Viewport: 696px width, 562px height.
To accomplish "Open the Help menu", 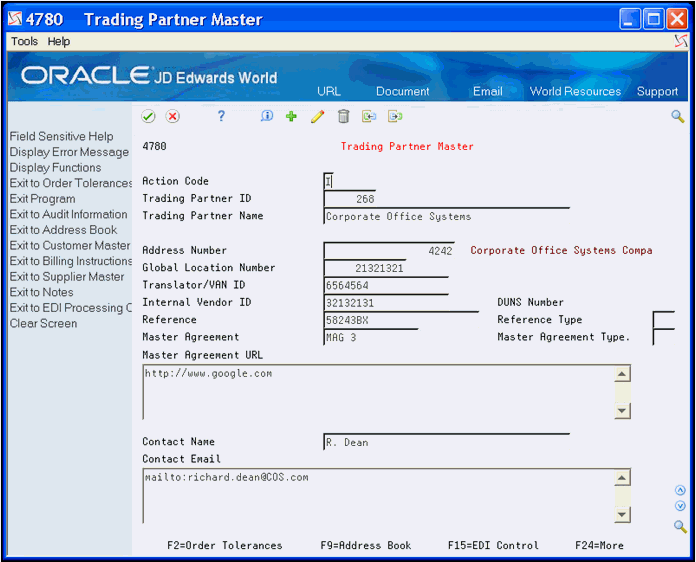I will pos(59,41).
